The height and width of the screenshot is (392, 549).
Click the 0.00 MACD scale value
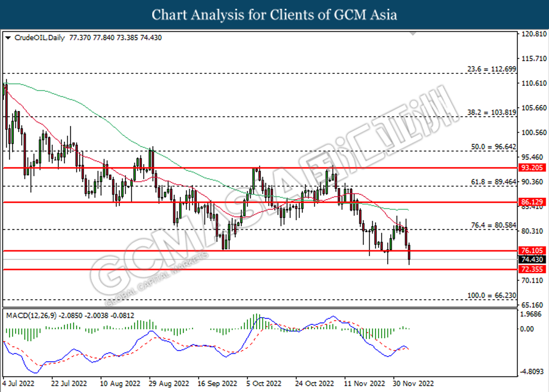pyautogui.click(x=527, y=329)
